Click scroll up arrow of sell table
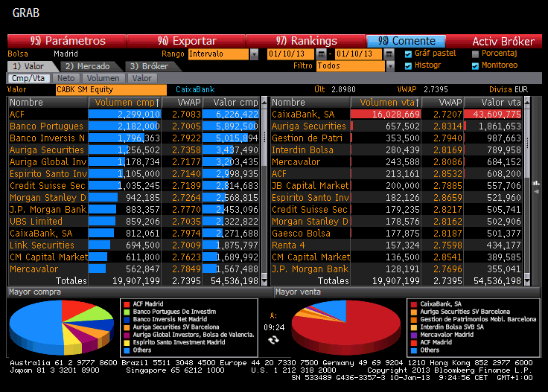The image size is (548, 392). [x=527, y=102]
